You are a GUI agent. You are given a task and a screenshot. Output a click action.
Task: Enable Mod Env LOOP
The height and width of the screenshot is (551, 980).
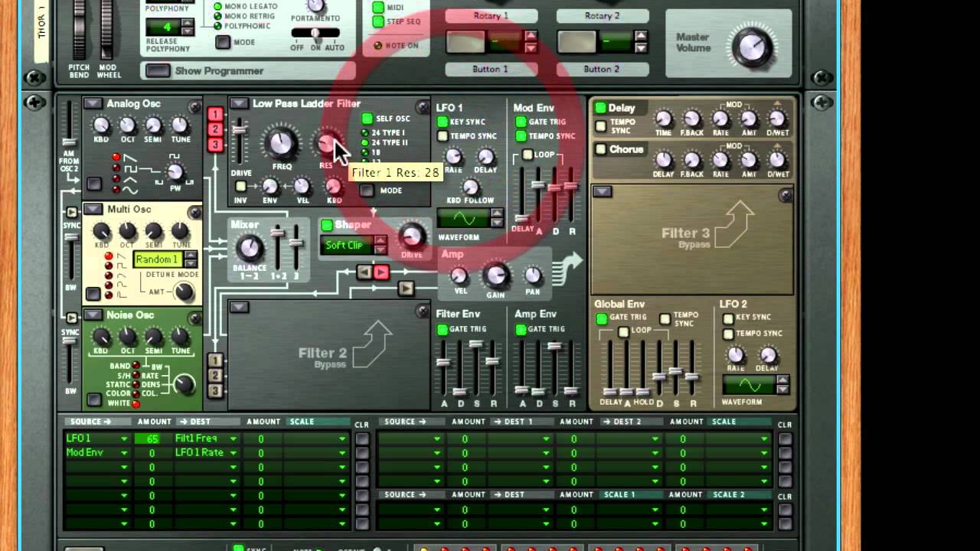(528, 155)
